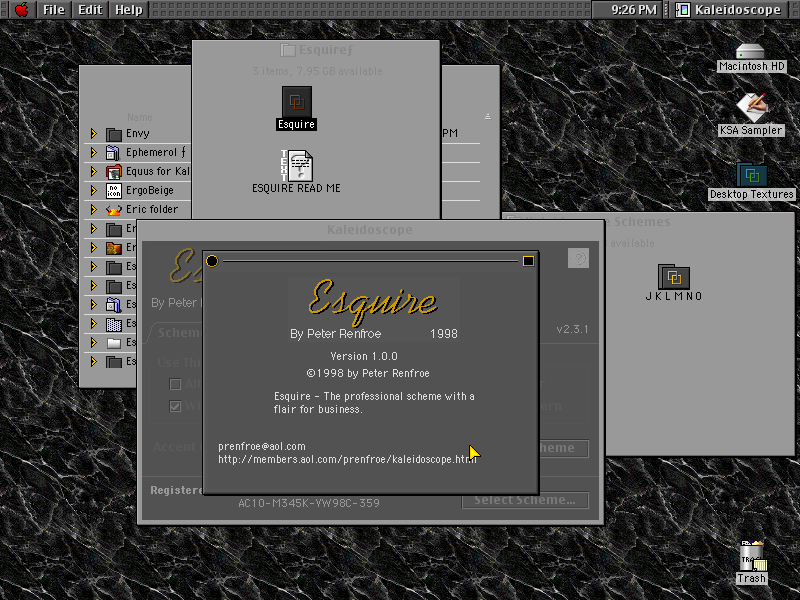Expand the ErgoBeige disclosure triangle
Image resolution: width=800 pixels, height=600 pixels.
click(93, 191)
